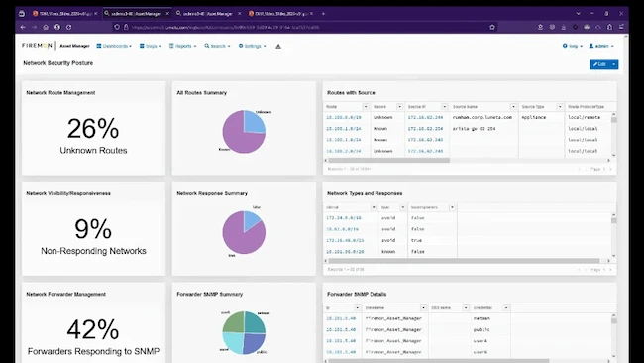Open route link 10.100.2.0/24
Image resolution: width=644 pixels, height=363 pixels.
[344, 152]
